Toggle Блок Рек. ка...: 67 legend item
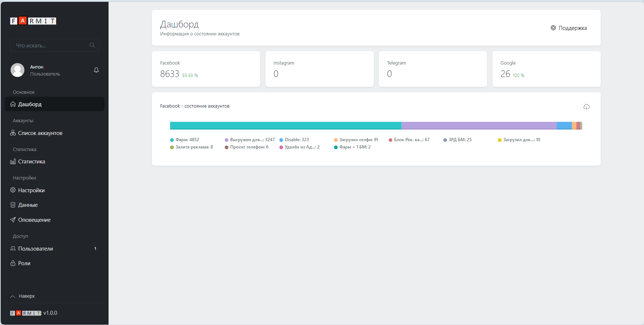Viewport: 644px width, 325px height. click(x=409, y=140)
